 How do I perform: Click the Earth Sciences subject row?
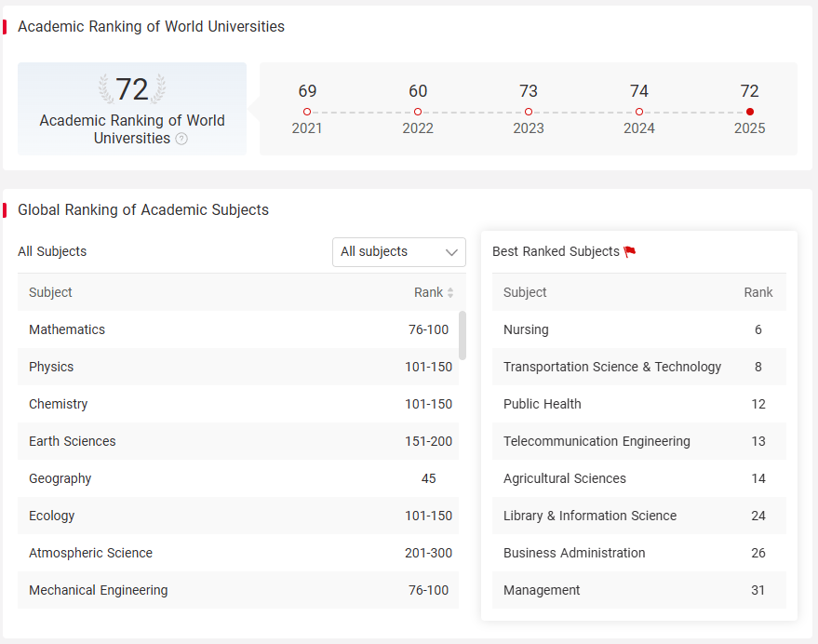[x=238, y=441]
